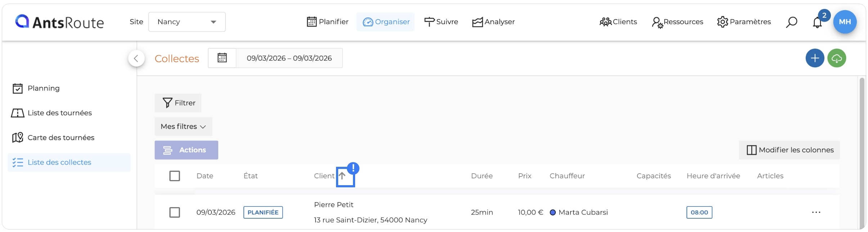The height and width of the screenshot is (232, 868).
Task: Click the vertical scrollbar on the right
Action: (x=862, y=153)
